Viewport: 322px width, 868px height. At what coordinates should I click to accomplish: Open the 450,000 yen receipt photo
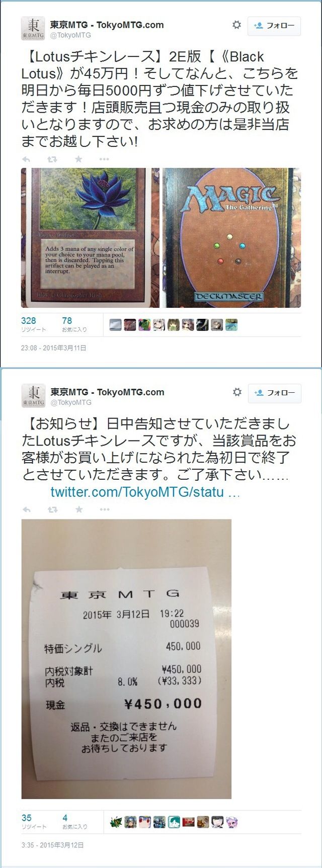tap(126, 659)
